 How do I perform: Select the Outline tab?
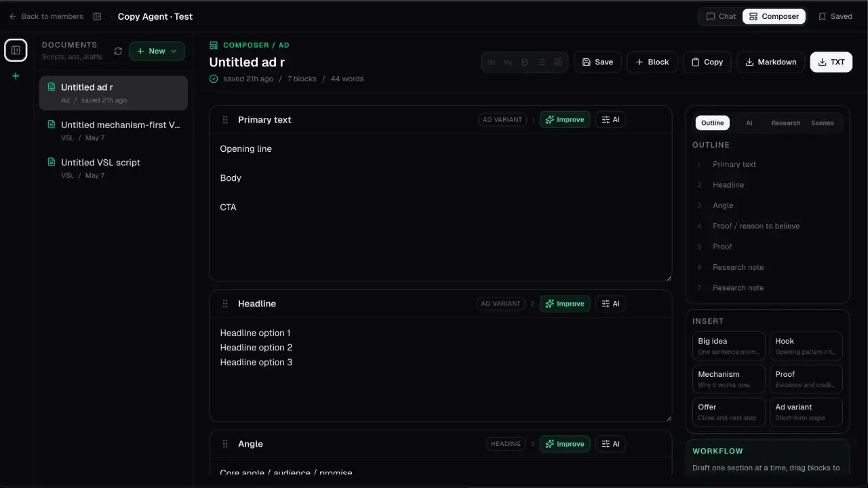coord(712,123)
